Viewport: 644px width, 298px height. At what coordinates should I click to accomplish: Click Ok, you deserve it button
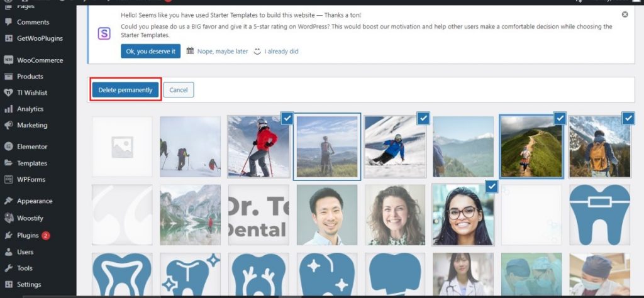[150, 52]
